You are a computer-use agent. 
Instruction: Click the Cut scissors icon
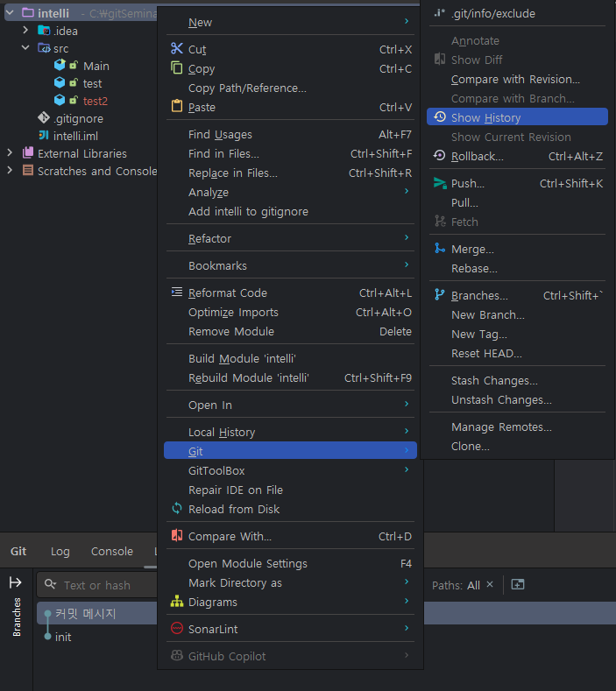[x=177, y=48]
